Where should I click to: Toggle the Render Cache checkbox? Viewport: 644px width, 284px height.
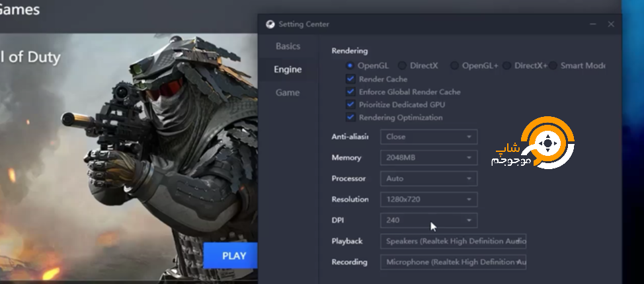[350, 79]
